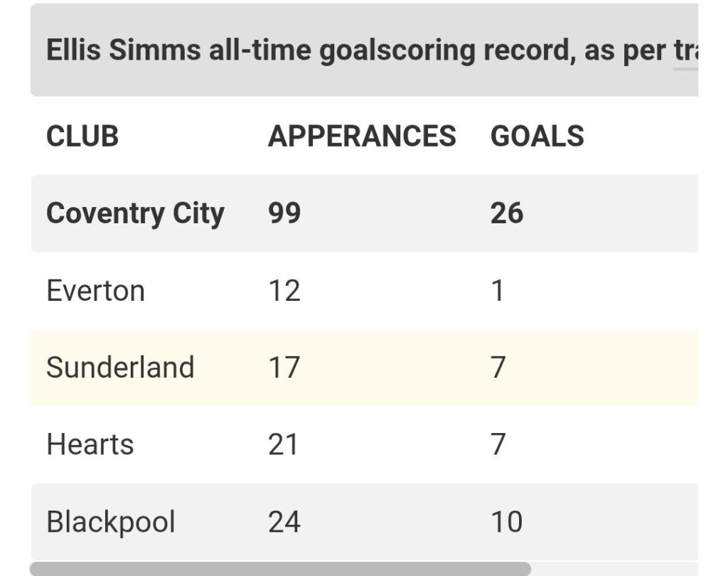Select the Hearts club cell

coord(90,444)
